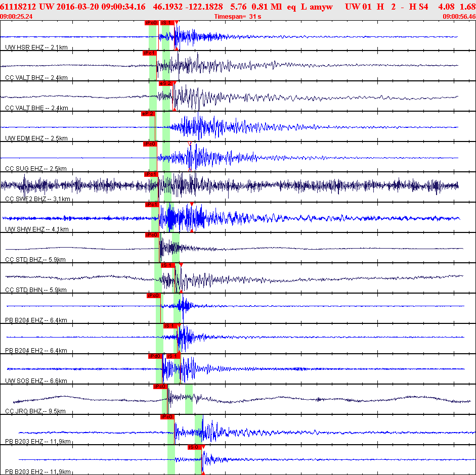
Task: Click the UW HSR EHZ channel label
Action: coord(36,47)
